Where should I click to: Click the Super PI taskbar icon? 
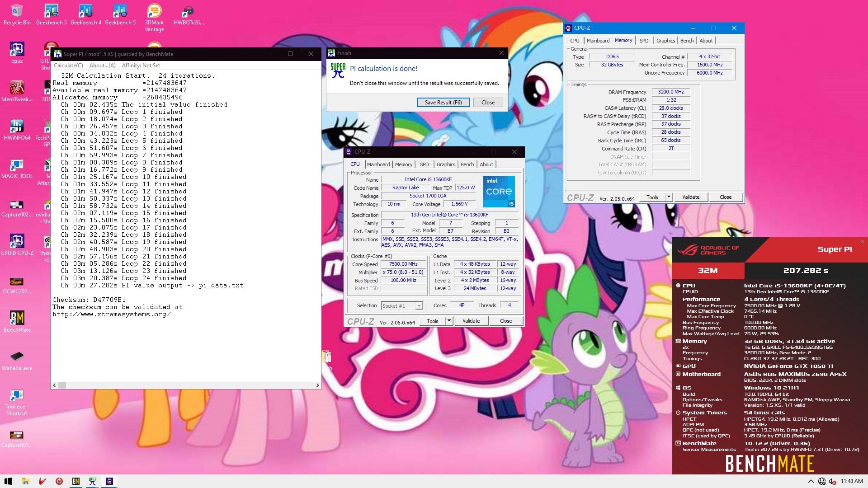[x=93, y=481]
